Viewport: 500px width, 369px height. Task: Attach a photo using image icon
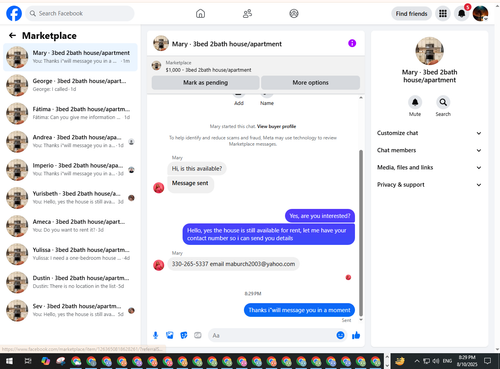pos(170,335)
